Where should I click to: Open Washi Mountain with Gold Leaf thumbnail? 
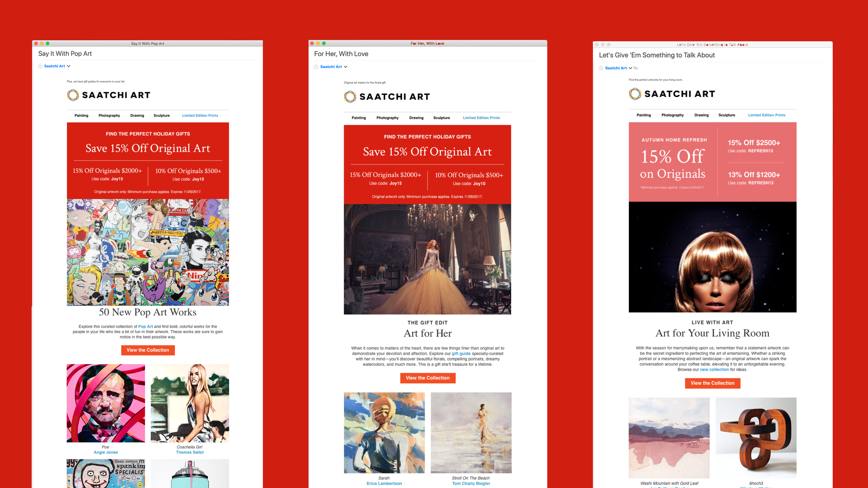[669, 438]
